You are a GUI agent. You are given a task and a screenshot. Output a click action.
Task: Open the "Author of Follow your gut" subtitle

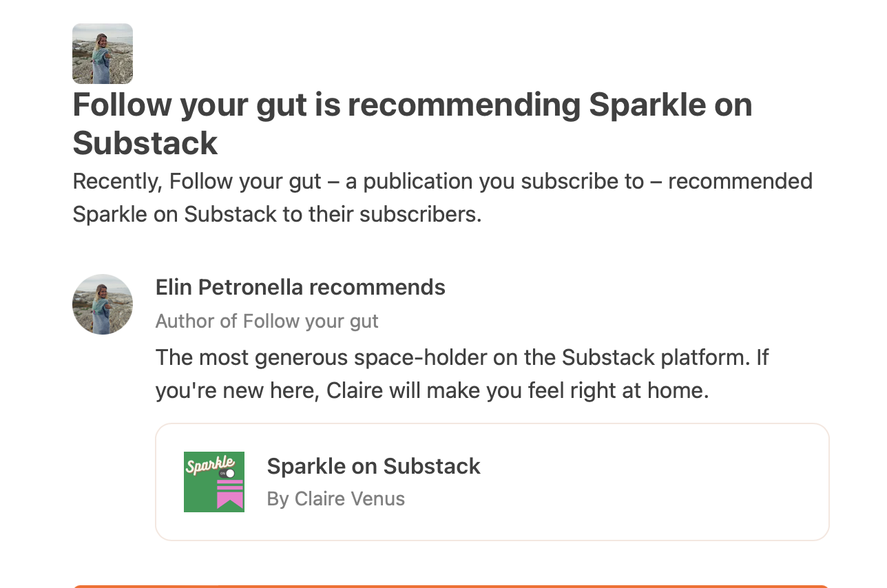(x=267, y=321)
